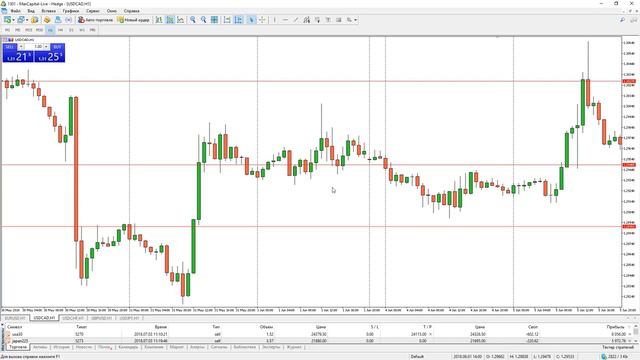The height and width of the screenshot is (360, 640).
Task: Toggle the AutoTrading button
Action: tap(96, 20)
